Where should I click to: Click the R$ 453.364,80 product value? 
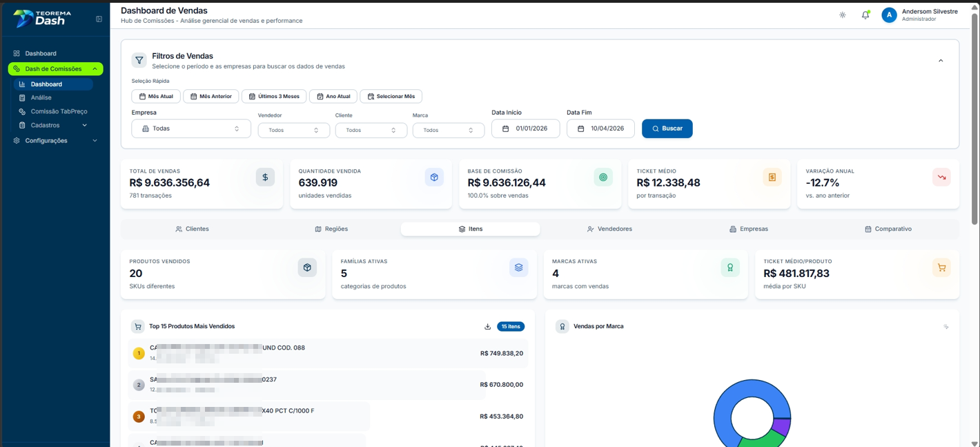pos(502,417)
